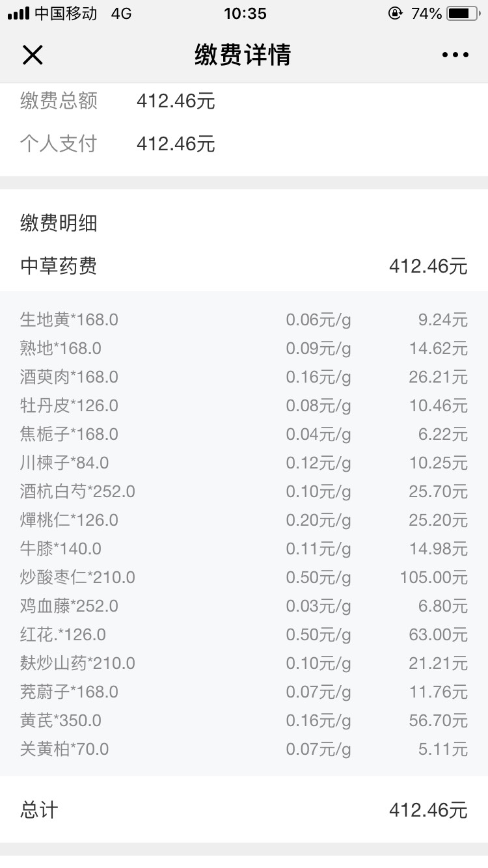Tap the 缴费明细 section header
This screenshot has width=488, height=868.
[x=59, y=223]
